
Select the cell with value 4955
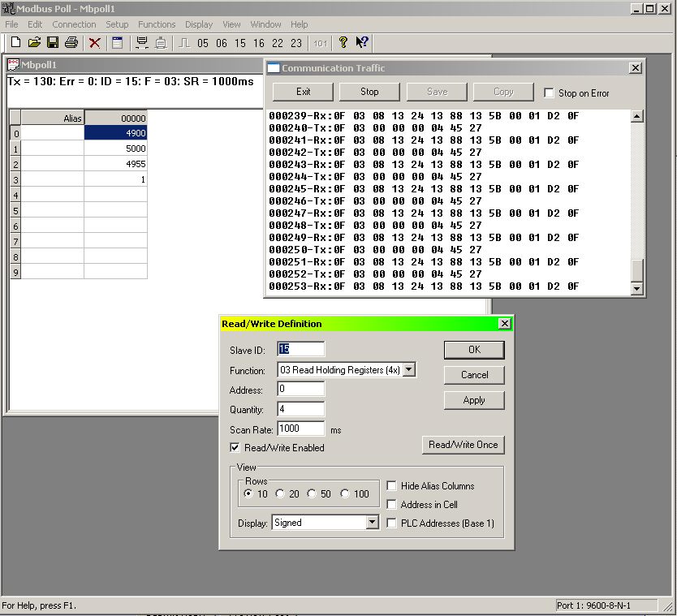115,164
